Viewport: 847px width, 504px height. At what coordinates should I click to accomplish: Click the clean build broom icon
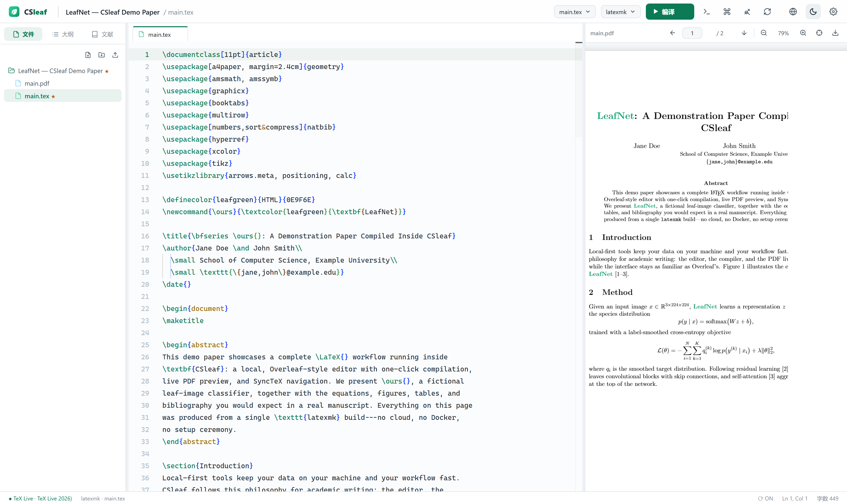click(x=747, y=12)
